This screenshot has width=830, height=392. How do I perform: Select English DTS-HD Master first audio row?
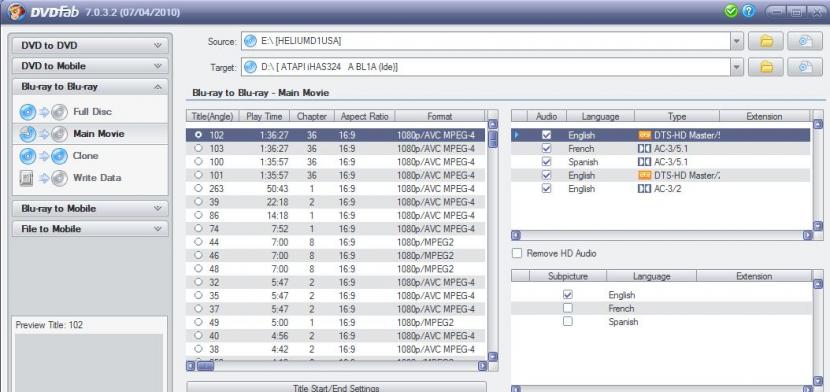tap(661, 135)
